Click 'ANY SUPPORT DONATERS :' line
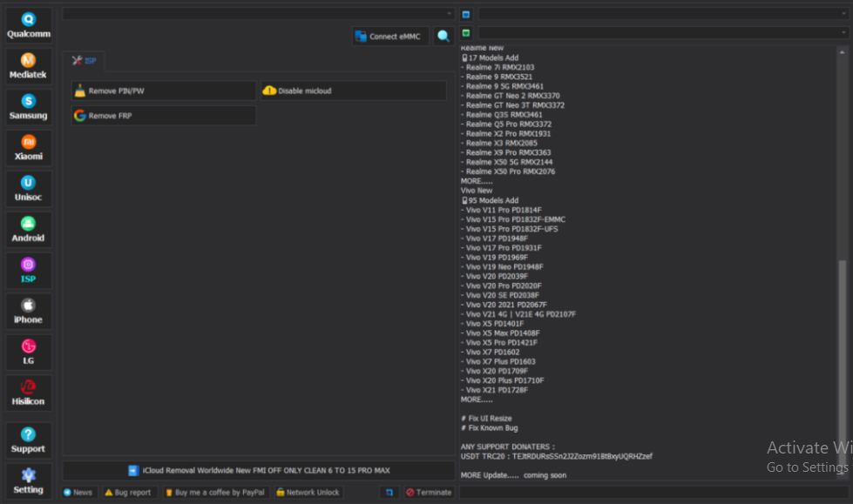The height and width of the screenshot is (504, 853). click(x=508, y=447)
